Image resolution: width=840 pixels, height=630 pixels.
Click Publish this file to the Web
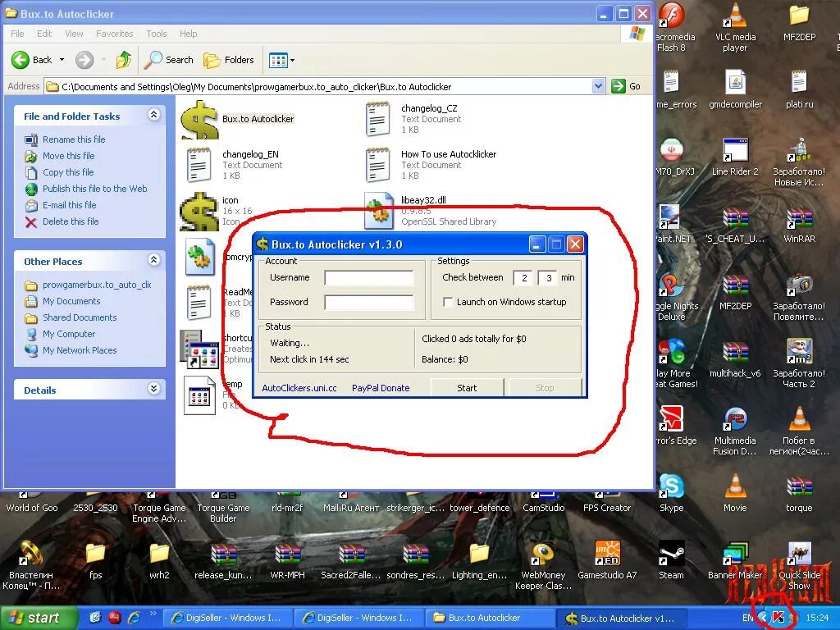click(x=95, y=189)
